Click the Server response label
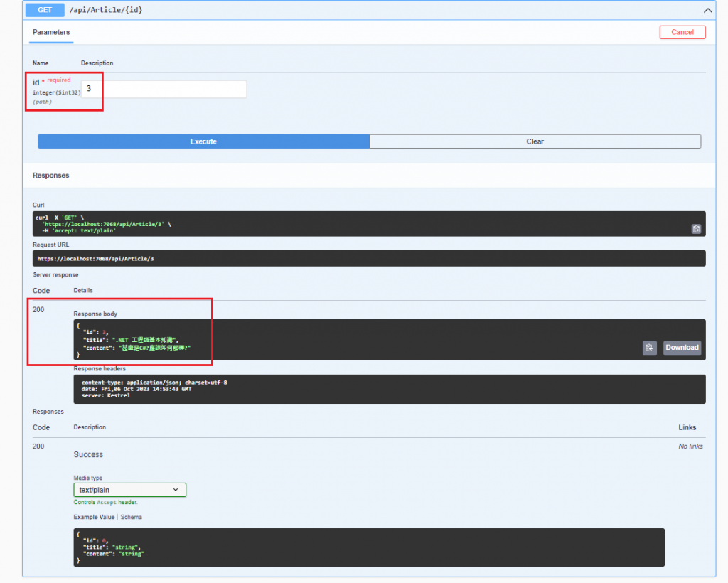728x583 pixels. (55, 274)
